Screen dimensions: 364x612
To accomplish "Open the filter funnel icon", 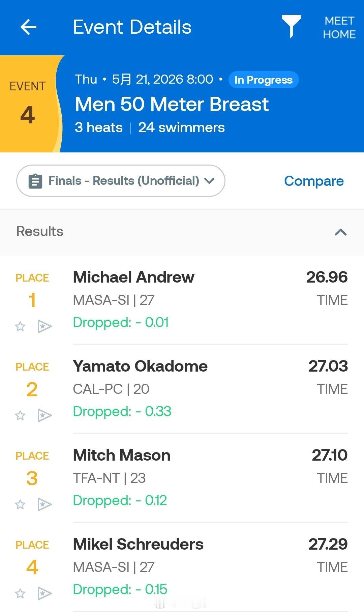I will click(x=291, y=26).
